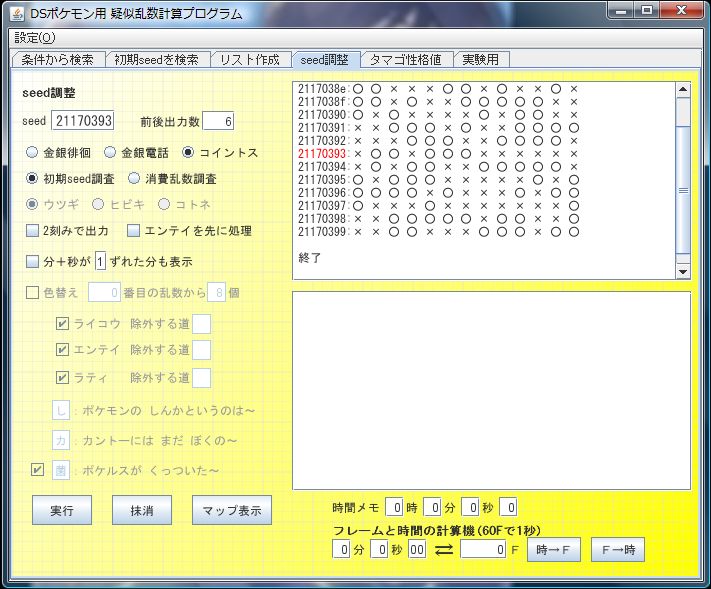Click the seed input field showing 21170393
Screen dimensions: 711x589
pyautogui.click(x=83, y=121)
